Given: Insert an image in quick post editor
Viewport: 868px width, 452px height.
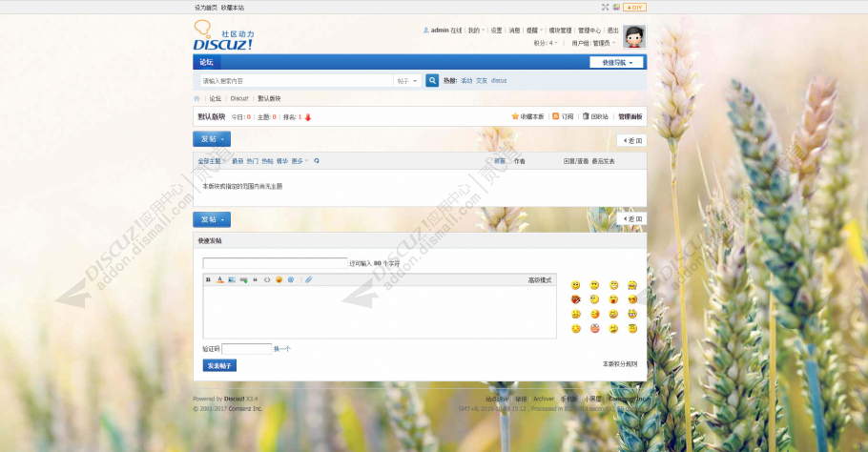Looking at the screenshot, I should click(232, 280).
